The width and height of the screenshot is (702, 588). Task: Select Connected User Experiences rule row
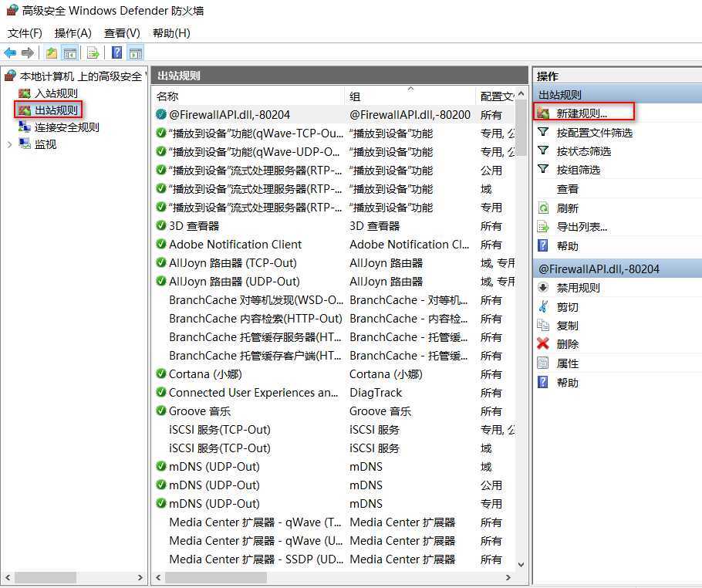(x=334, y=392)
